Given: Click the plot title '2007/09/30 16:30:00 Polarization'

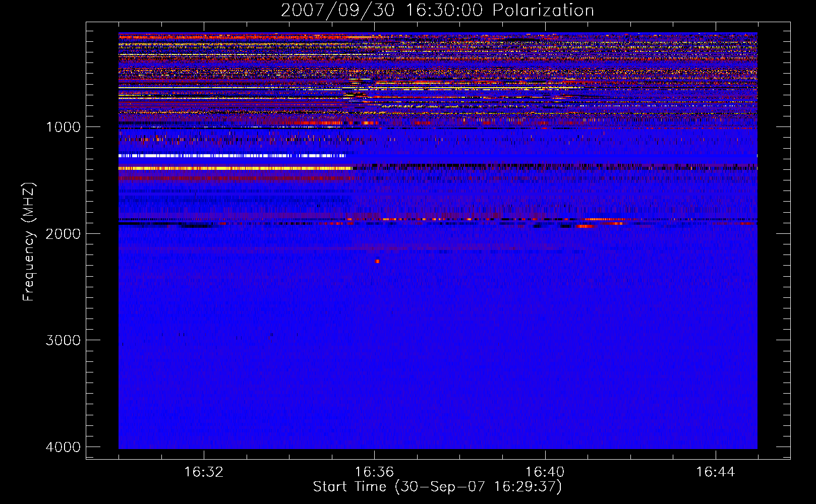Looking at the screenshot, I should (x=437, y=10).
